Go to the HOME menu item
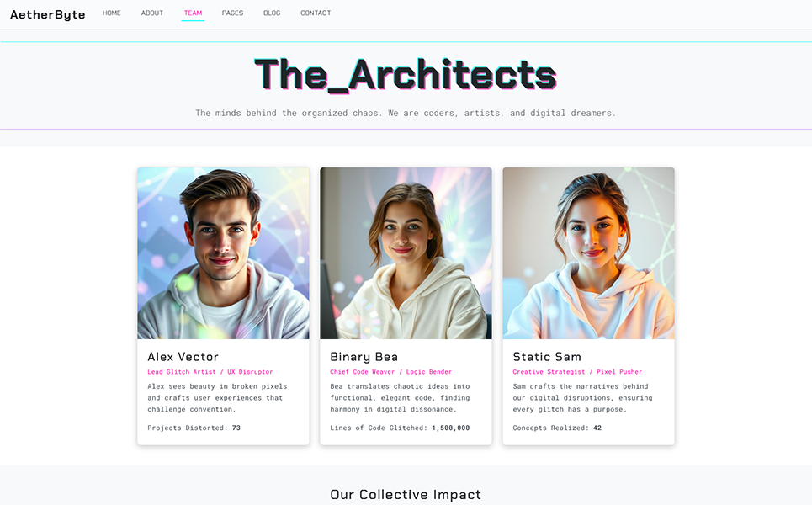The image size is (812, 505). (x=111, y=13)
